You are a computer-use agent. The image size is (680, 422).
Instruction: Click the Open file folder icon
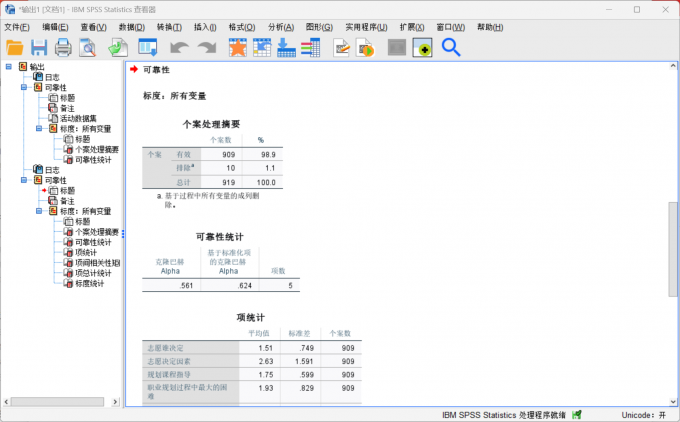click(15, 47)
